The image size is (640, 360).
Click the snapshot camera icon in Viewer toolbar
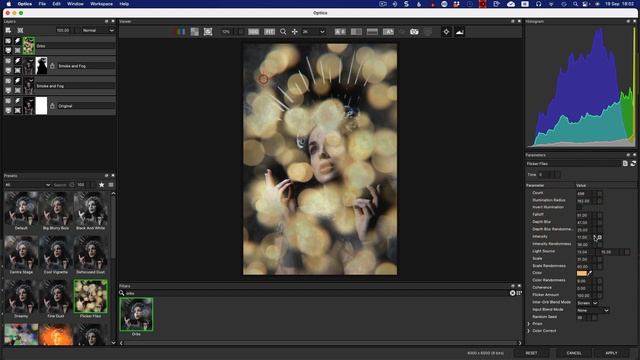414,31
